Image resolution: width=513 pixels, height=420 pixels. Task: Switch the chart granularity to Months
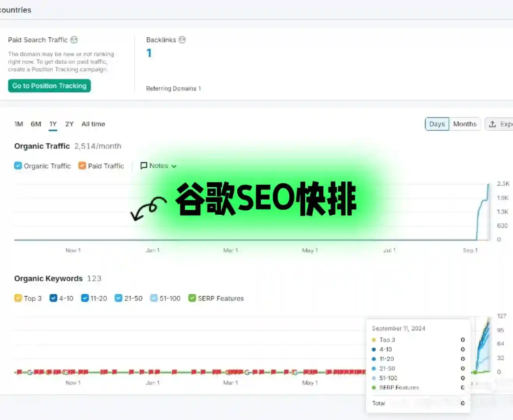pyautogui.click(x=465, y=124)
